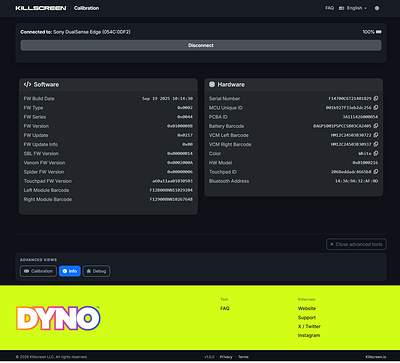The width and height of the screenshot is (400, 363).
Task: Open the footer FAQ link
Action: [225, 309]
